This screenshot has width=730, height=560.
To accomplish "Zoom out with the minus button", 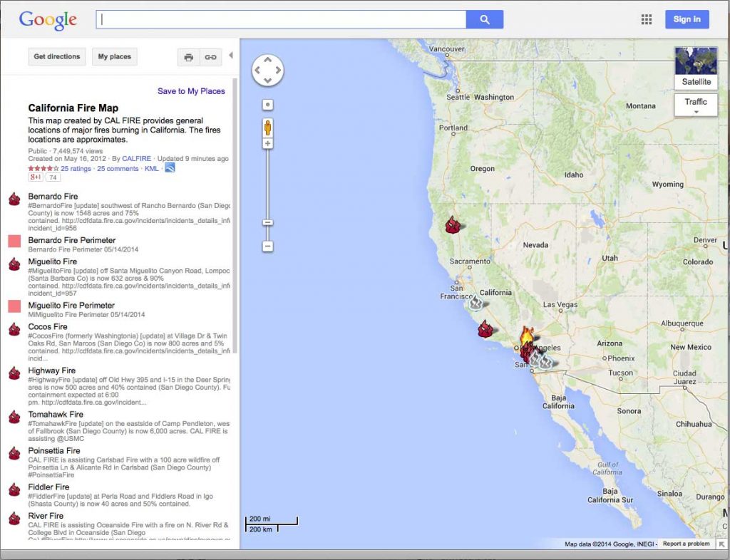I will [268, 246].
